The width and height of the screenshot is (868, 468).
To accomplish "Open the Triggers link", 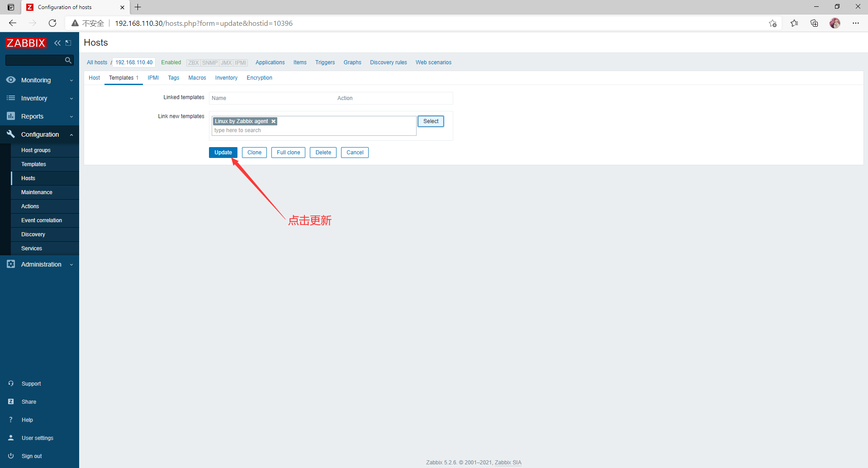I will pos(325,62).
